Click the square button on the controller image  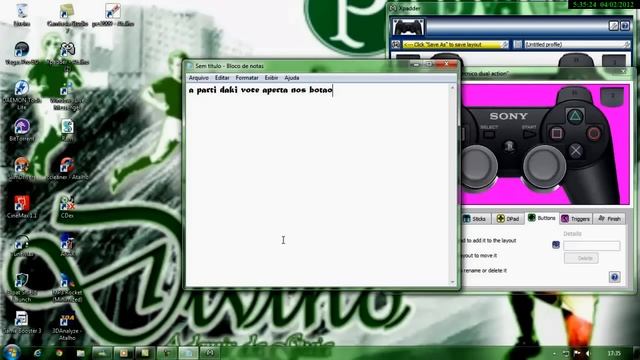(x=556, y=133)
